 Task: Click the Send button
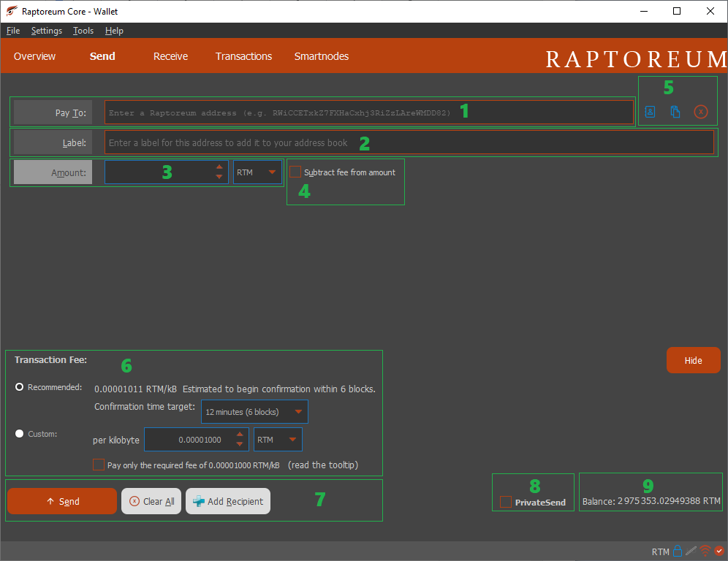(x=61, y=501)
